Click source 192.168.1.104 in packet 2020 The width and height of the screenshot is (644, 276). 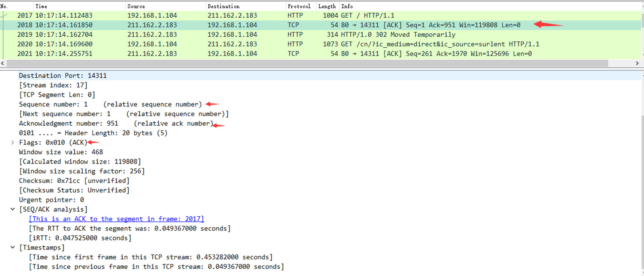point(152,44)
